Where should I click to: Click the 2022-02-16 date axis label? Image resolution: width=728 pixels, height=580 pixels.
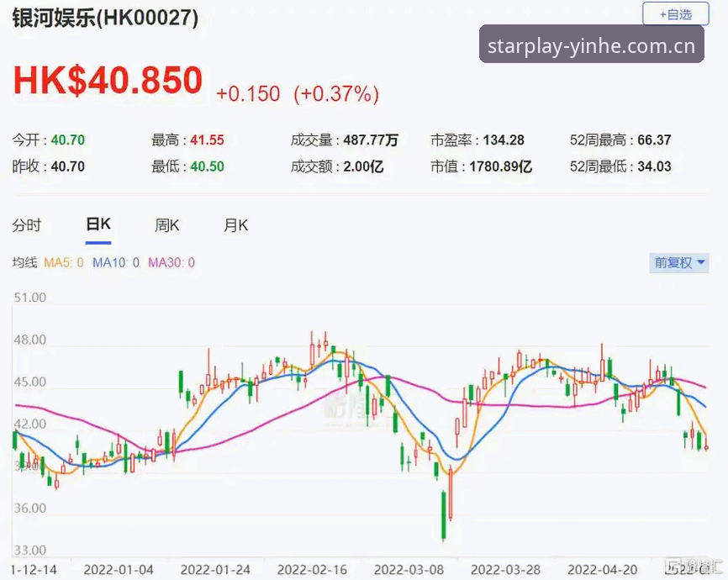(x=312, y=570)
